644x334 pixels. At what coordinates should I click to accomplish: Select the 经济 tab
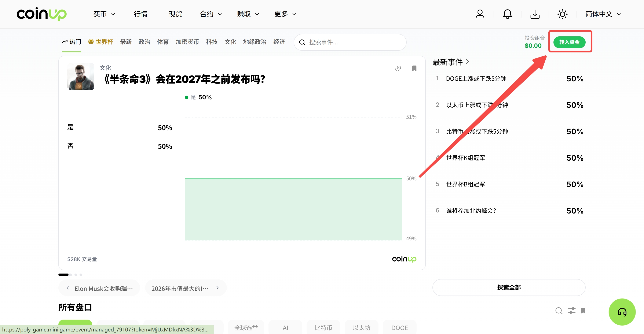point(279,42)
